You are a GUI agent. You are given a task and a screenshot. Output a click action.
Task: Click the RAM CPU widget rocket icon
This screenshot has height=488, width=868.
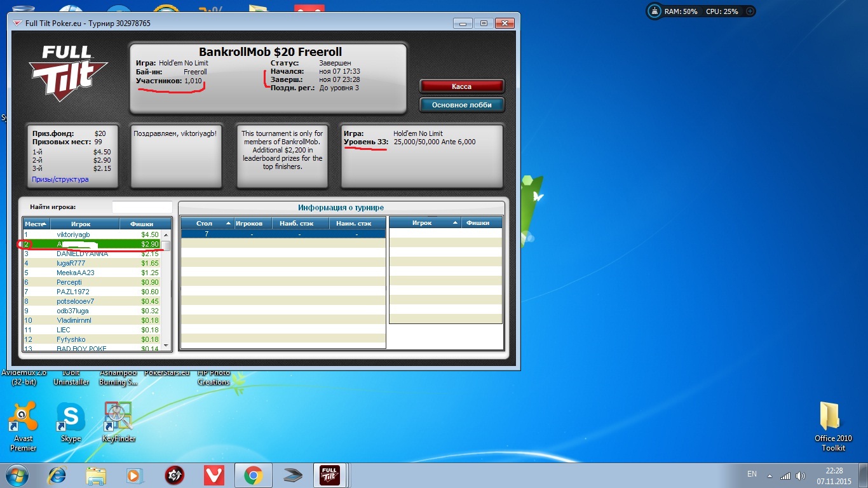pos(655,11)
